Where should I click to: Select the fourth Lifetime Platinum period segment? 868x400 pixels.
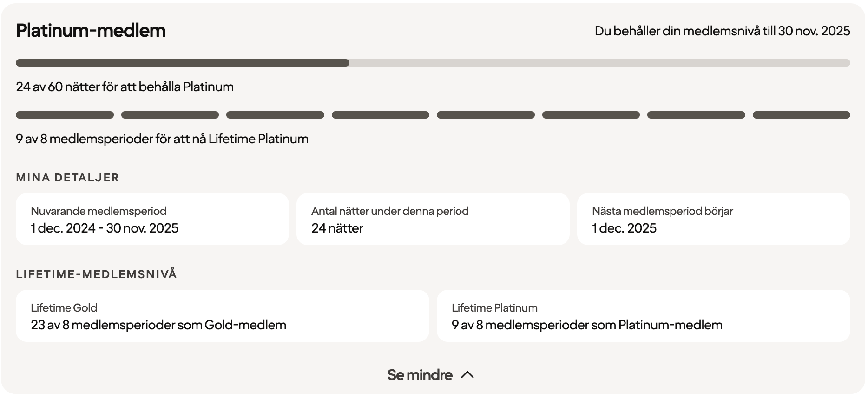pyautogui.click(x=381, y=115)
